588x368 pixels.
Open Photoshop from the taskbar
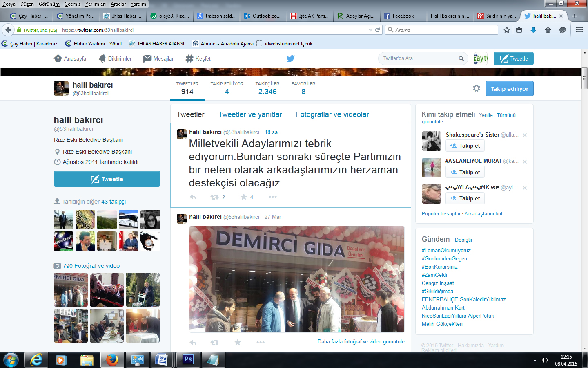click(188, 360)
